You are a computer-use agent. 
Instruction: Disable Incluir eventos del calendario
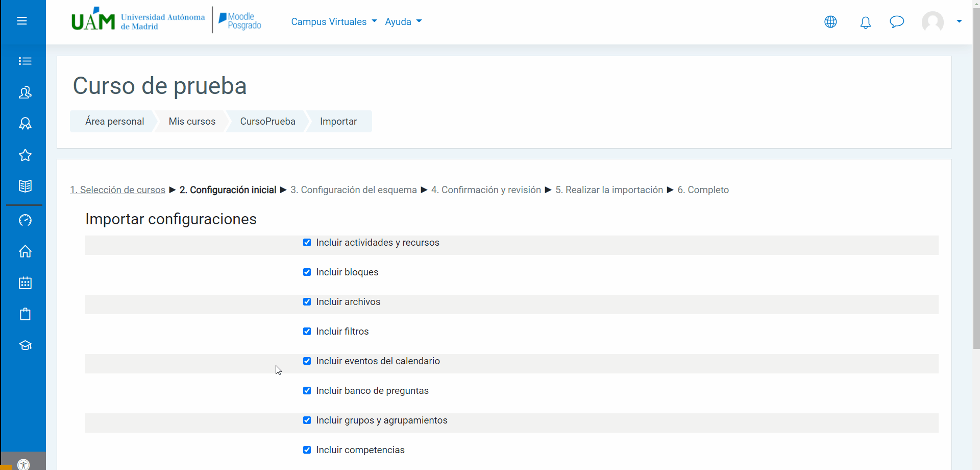click(307, 361)
